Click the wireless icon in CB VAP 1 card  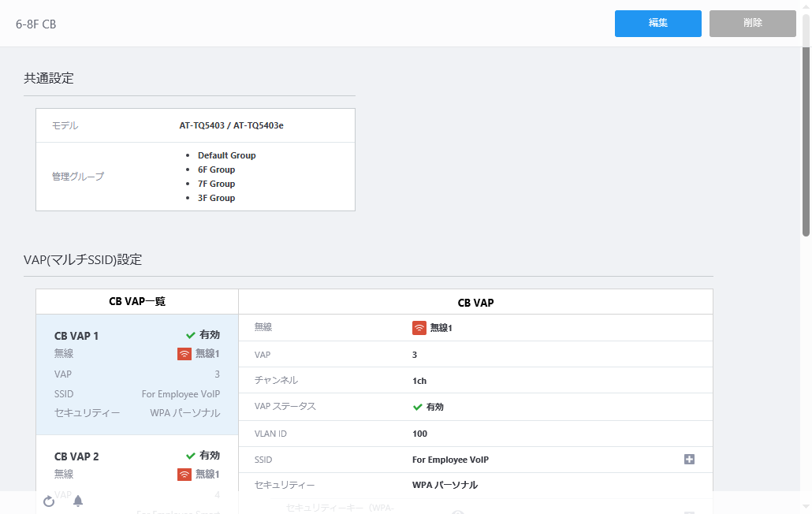click(184, 353)
